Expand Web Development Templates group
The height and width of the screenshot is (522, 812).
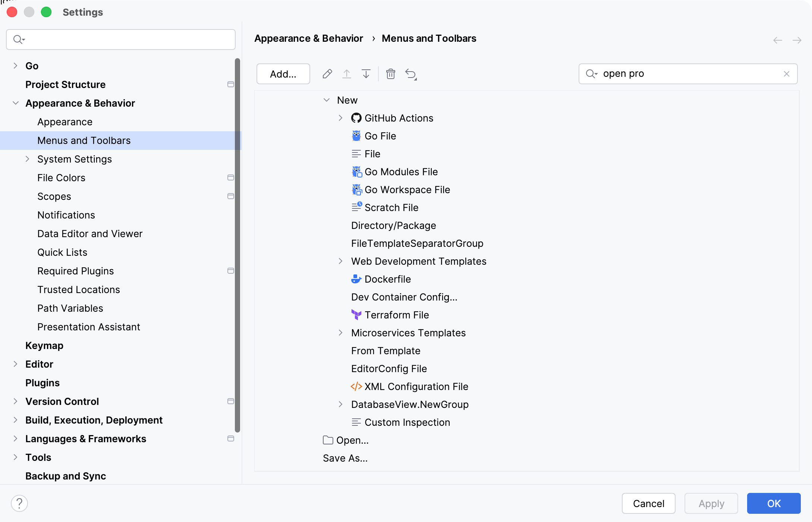pos(340,261)
